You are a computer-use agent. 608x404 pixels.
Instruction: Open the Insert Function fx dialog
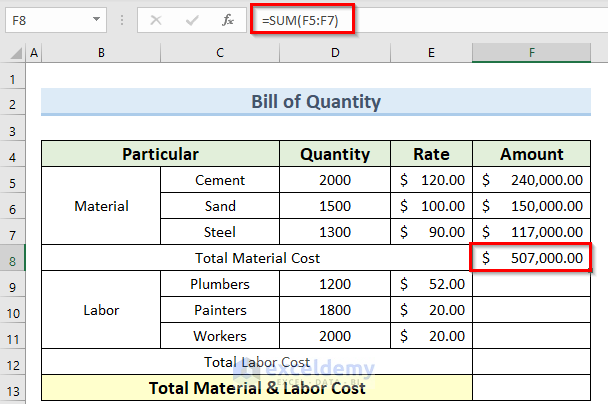pyautogui.click(x=228, y=20)
